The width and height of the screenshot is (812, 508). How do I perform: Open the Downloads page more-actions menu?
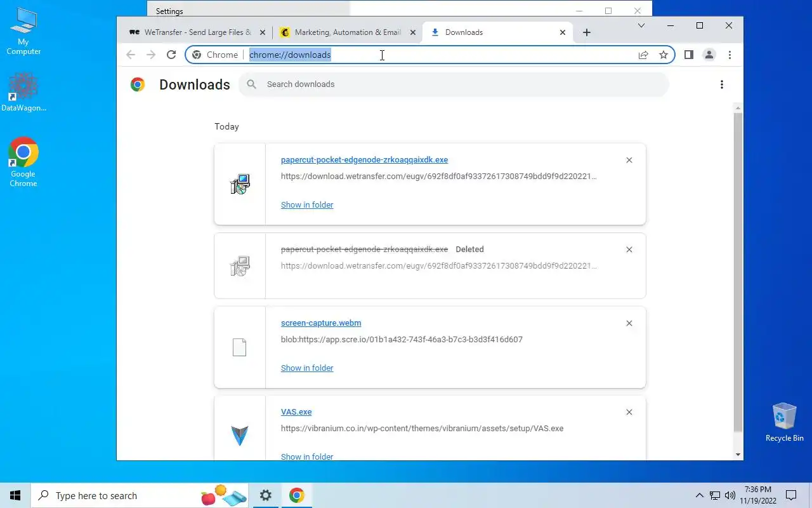click(x=722, y=84)
